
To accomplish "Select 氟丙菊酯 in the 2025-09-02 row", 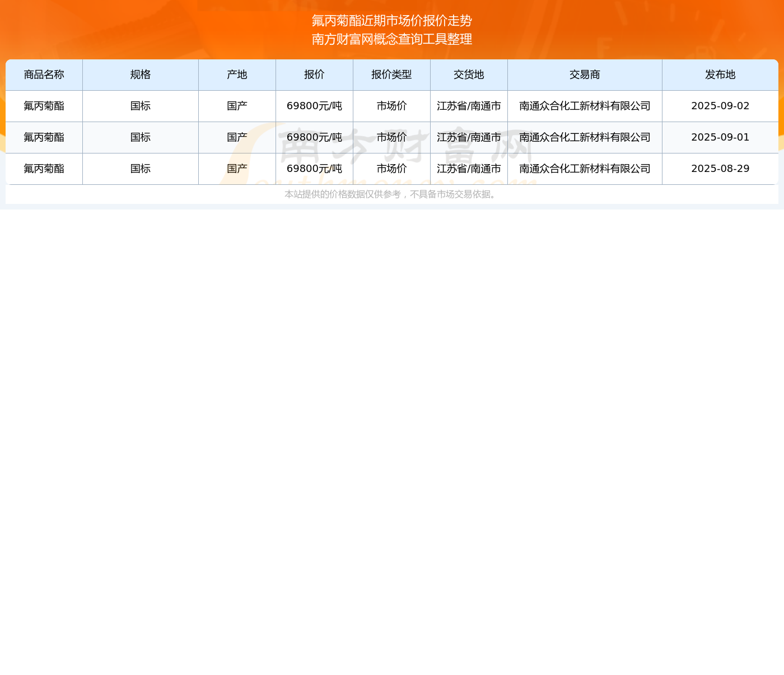I will coord(44,106).
